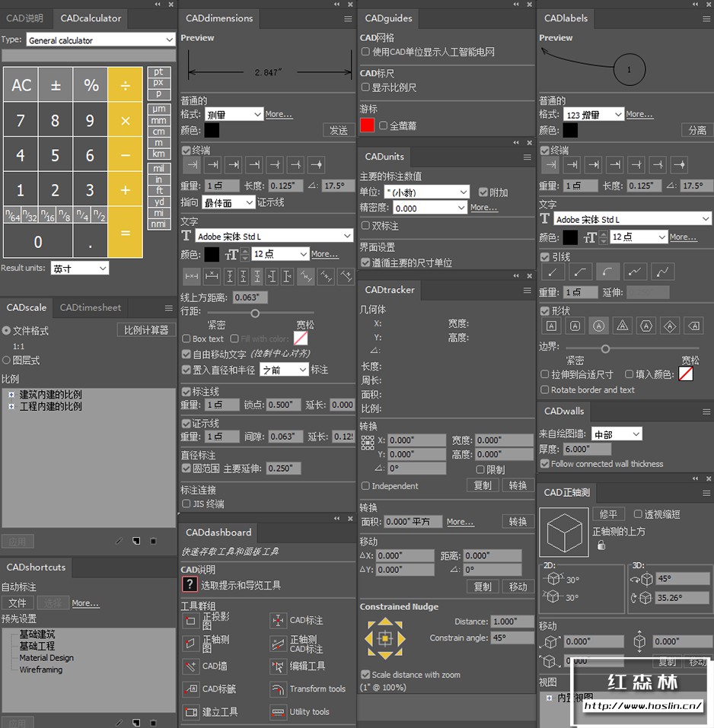The image size is (714, 728).
Task: Uncheck 遵循主要的尺寸单位 checkbox
Action: [365, 262]
